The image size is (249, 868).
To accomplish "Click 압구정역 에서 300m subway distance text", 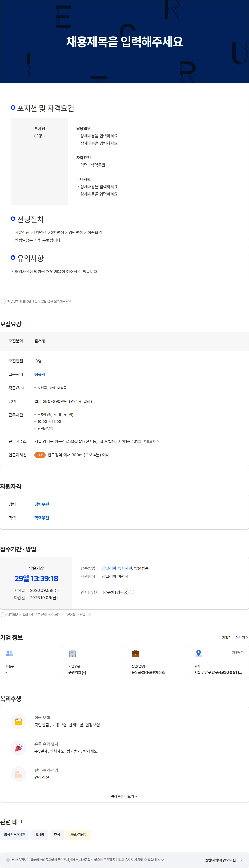I will point(78,455).
